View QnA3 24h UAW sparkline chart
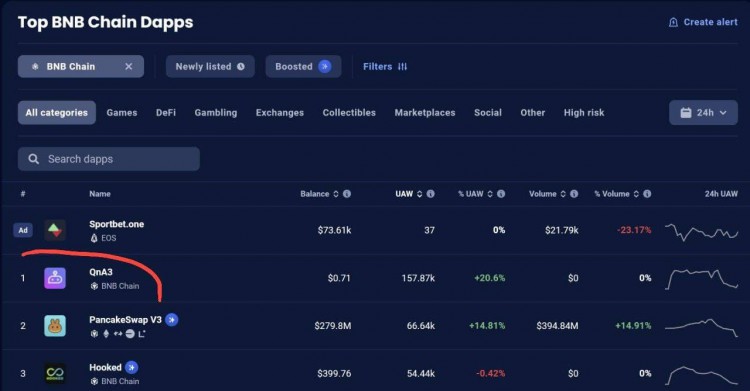The image size is (750, 391). pos(702,279)
